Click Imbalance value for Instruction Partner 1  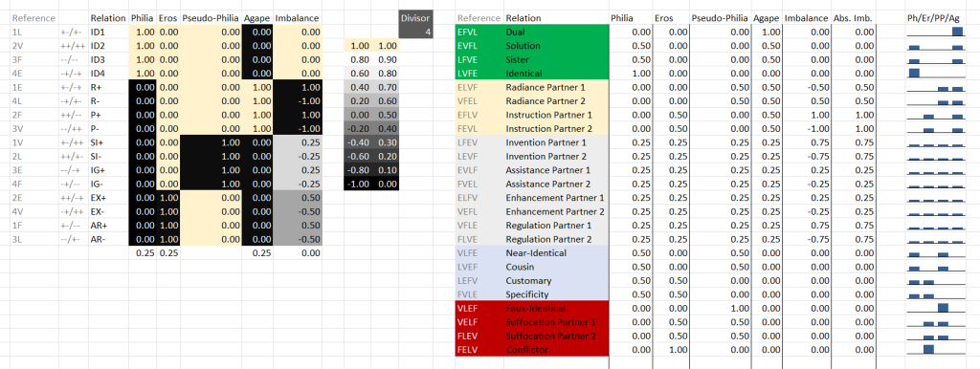click(x=807, y=115)
